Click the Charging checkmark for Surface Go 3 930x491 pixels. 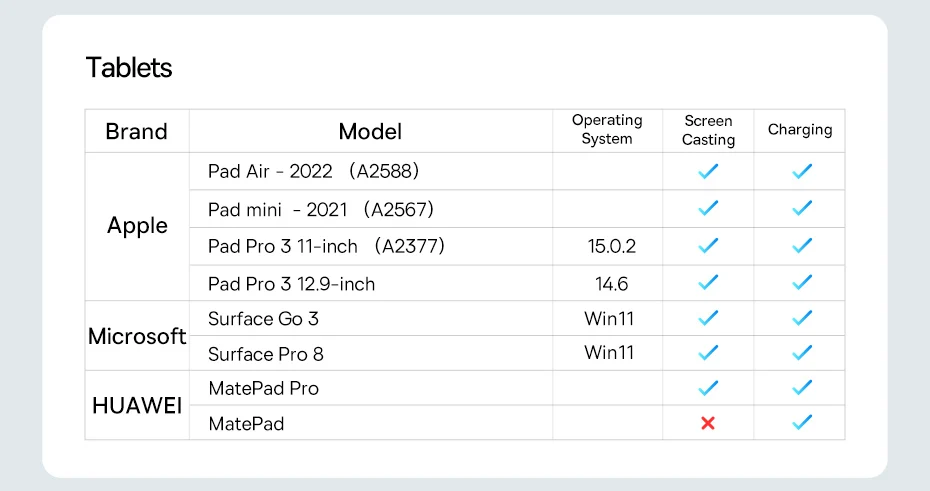pyautogui.click(x=800, y=318)
